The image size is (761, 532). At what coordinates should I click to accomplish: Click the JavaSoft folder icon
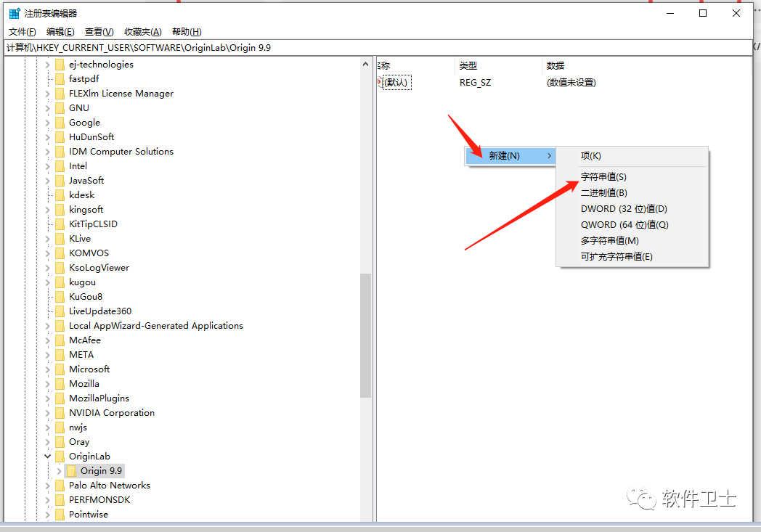[60, 181]
